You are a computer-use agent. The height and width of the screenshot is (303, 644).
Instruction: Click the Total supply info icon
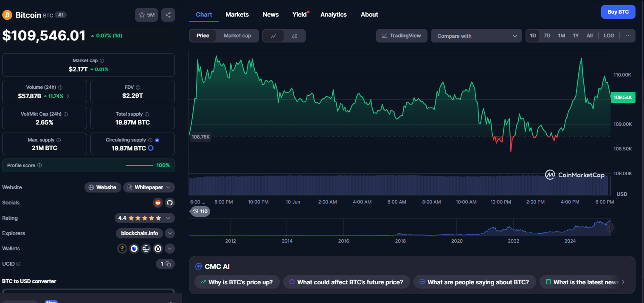pyautogui.click(x=147, y=114)
